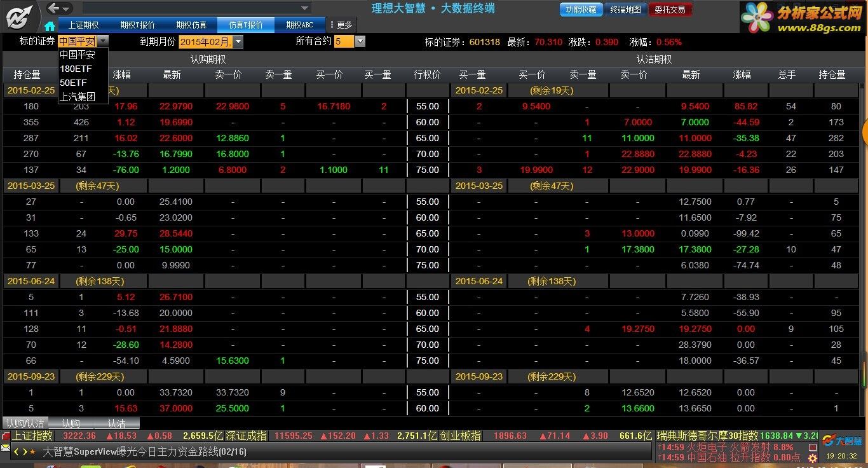The height and width of the screenshot is (468, 868).
Task: Click the call ask price 22.9800
Action: tap(232, 106)
